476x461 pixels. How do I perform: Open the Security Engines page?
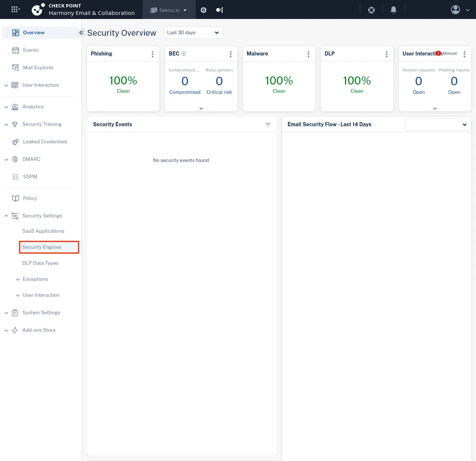(x=42, y=247)
